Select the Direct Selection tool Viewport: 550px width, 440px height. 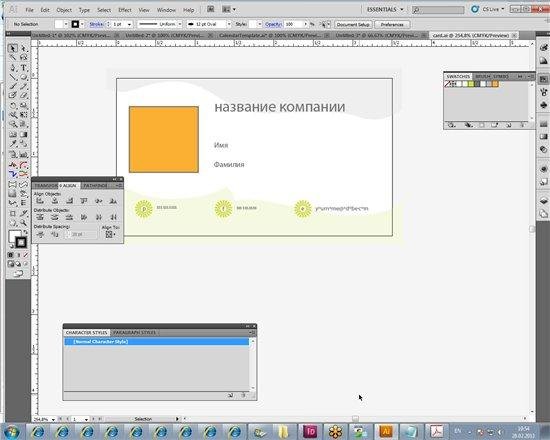(x=24, y=49)
